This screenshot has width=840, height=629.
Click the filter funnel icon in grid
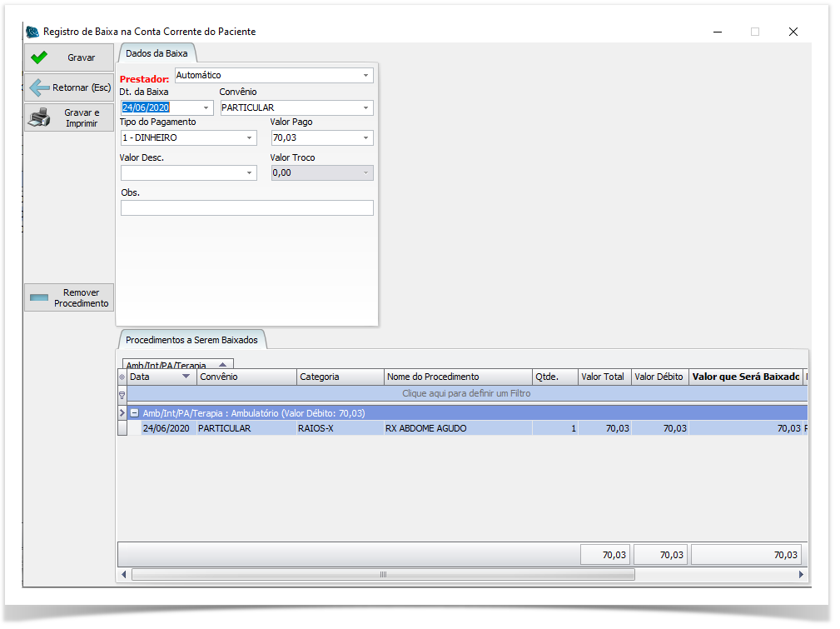122,394
